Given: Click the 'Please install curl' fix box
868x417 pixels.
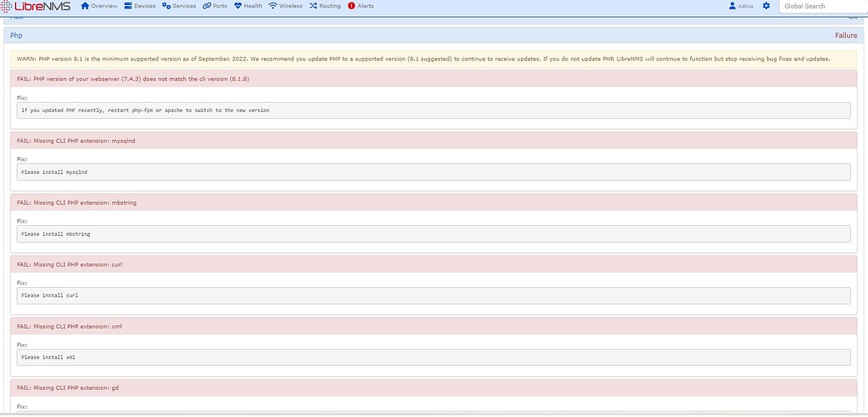Looking at the screenshot, I should 434,296.
